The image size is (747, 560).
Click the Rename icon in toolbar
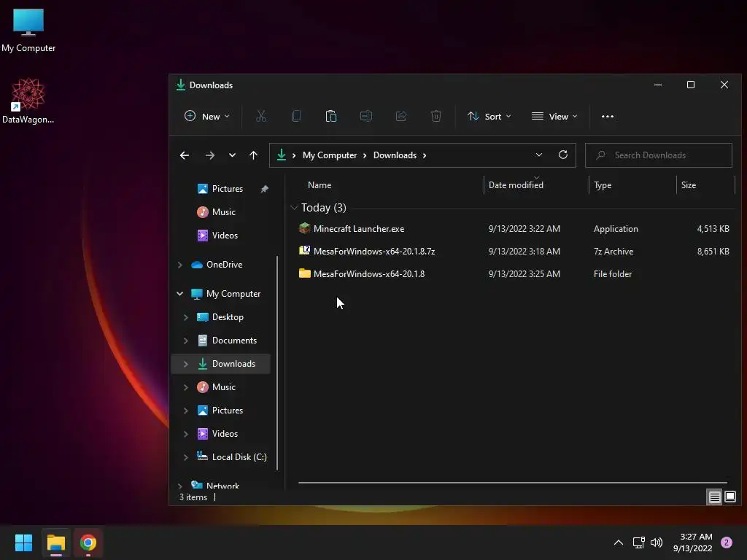coord(366,116)
